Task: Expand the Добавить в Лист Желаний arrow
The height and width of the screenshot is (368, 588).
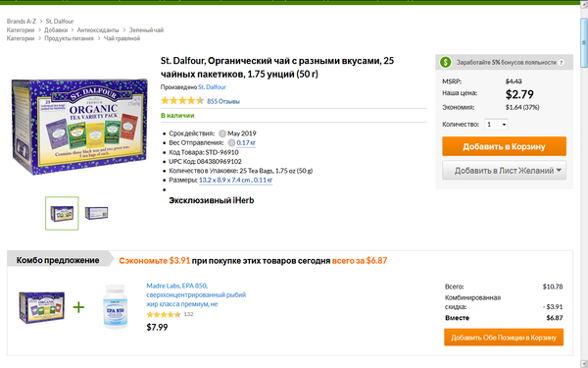Action: click(559, 170)
